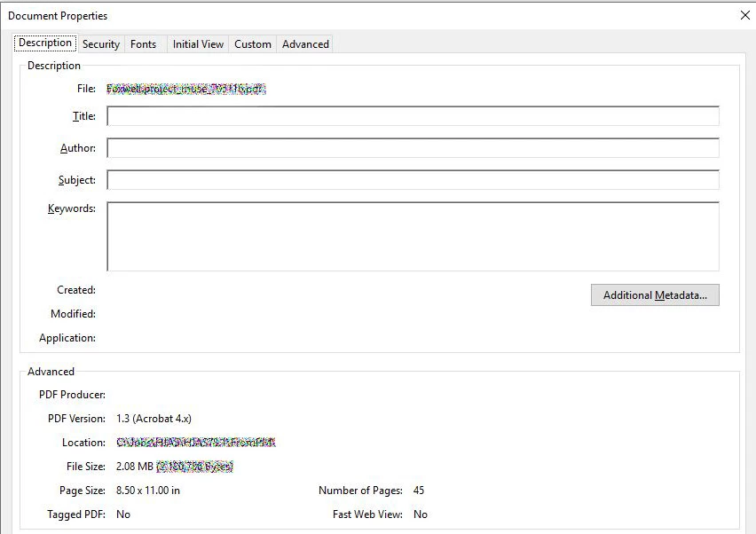Click the Author field label
This screenshot has height=534, width=756.
tap(77, 148)
